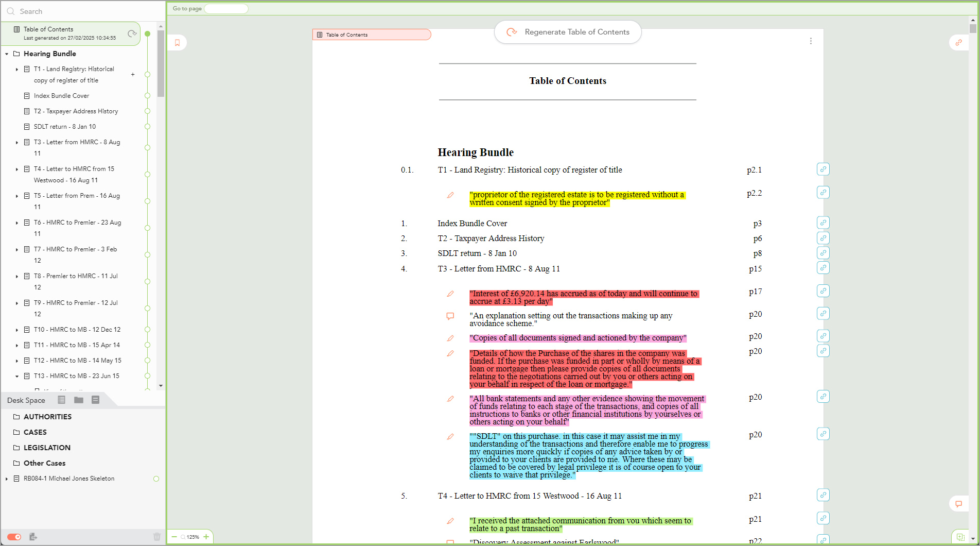Click the bookmark icon left of the page
The height and width of the screenshot is (546, 980).
point(178,43)
